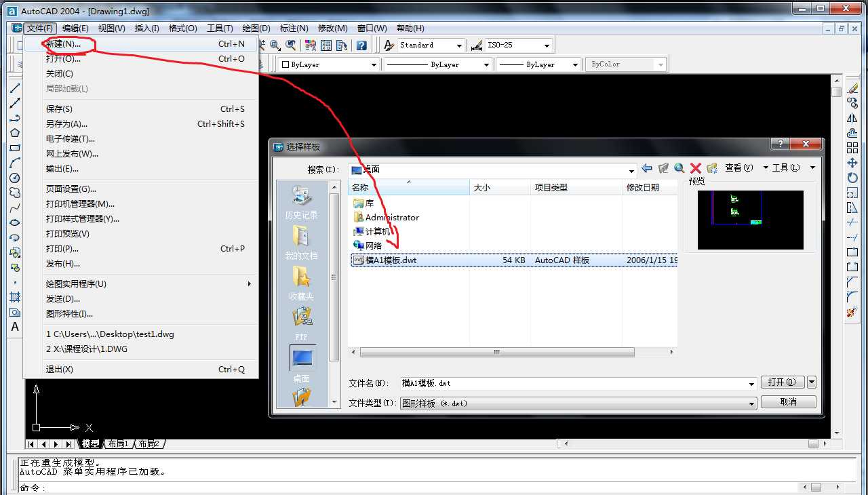Go to 历史记录 in places sidebar
Viewport: 868px width, 495px height.
302,201
